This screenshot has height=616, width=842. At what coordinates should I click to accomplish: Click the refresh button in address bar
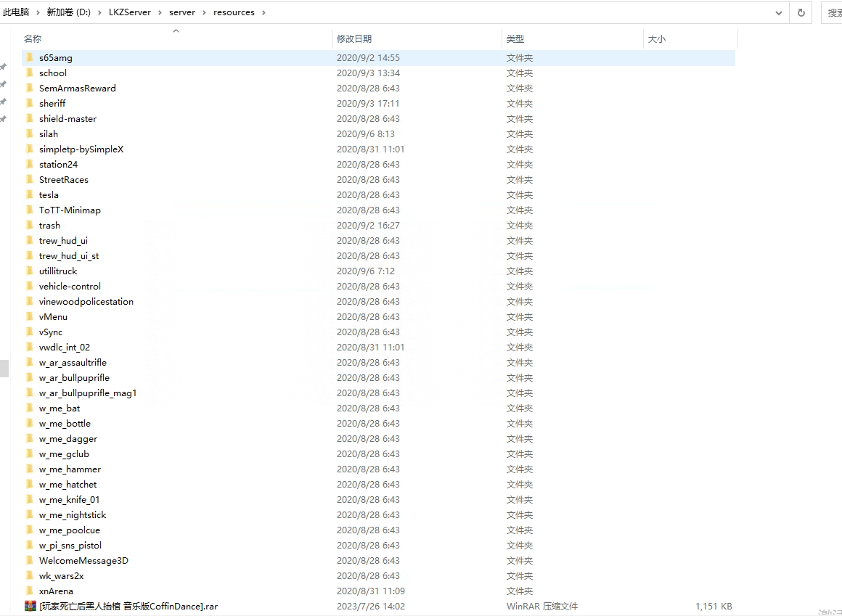pos(801,12)
